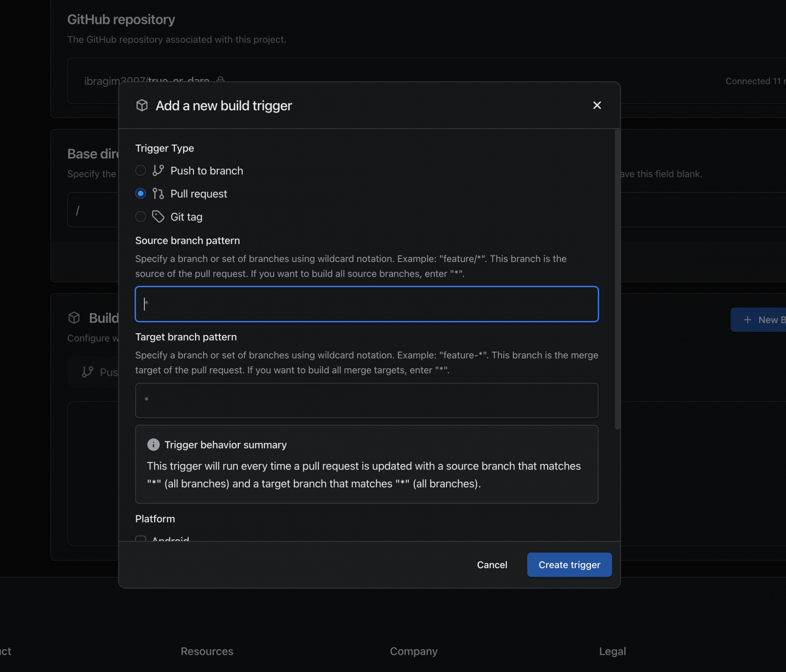Click the dialog's vertical scrollbar

pos(617,280)
